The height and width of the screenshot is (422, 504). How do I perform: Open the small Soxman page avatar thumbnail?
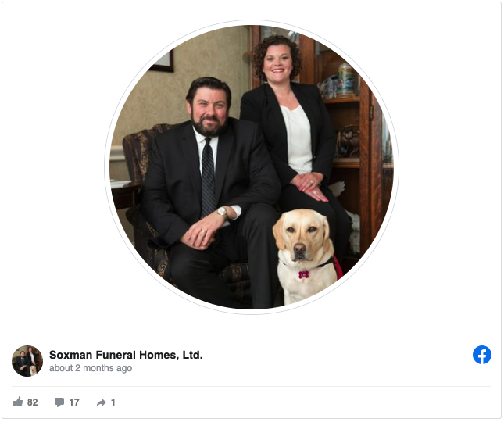[27, 361]
